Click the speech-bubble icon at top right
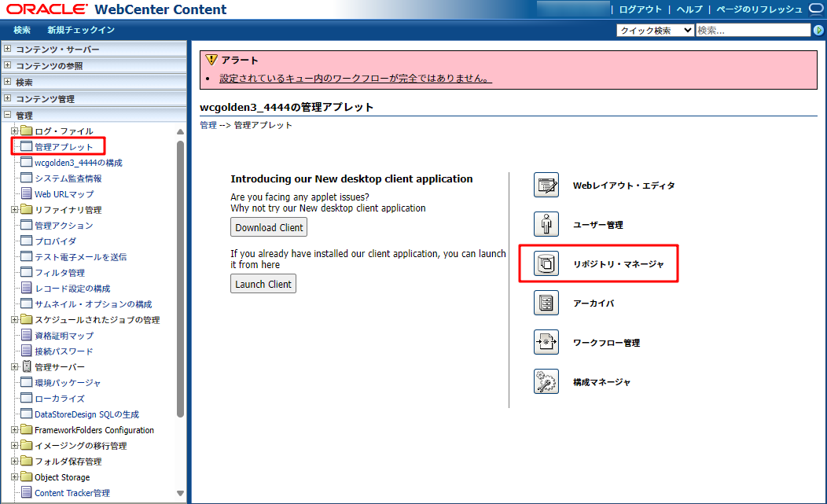827x504 pixels. pyautogui.click(x=815, y=9)
